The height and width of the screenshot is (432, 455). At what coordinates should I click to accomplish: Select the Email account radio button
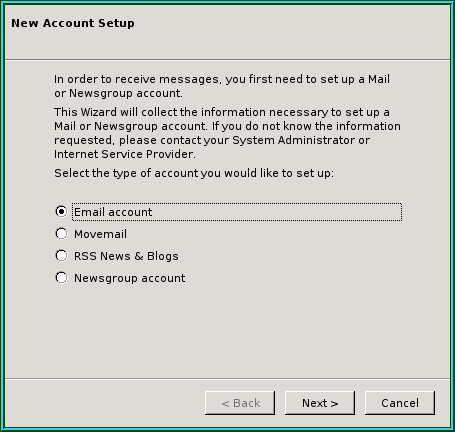click(61, 212)
